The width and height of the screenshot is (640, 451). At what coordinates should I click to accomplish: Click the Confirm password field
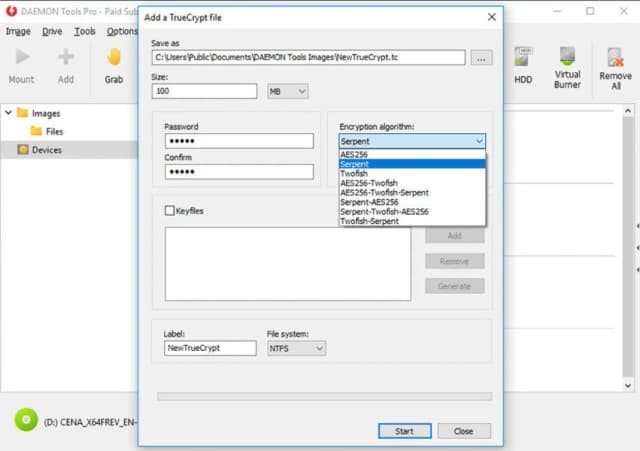[239, 172]
